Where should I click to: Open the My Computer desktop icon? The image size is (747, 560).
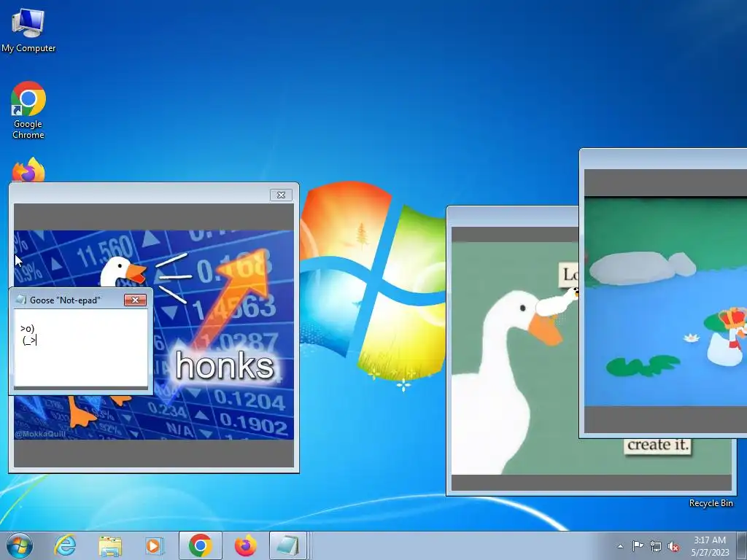click(28, 29)
